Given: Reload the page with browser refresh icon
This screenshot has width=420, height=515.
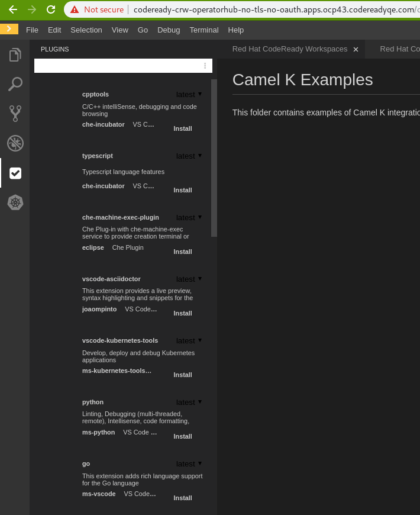Looking at the screenshot, I should [x=51, y=9].
